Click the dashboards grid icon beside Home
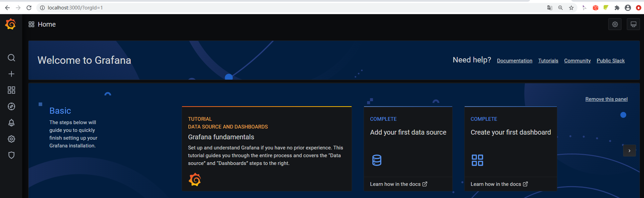 31,24
